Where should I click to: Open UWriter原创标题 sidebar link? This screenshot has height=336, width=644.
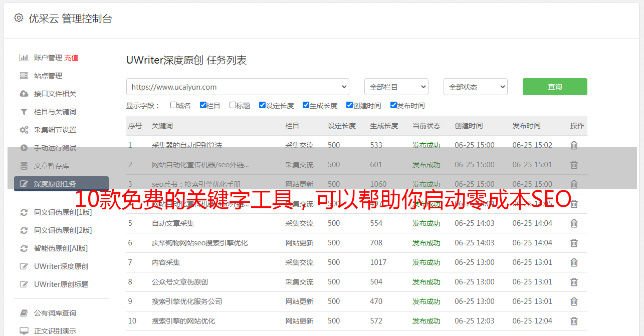(x=61, y=284)
